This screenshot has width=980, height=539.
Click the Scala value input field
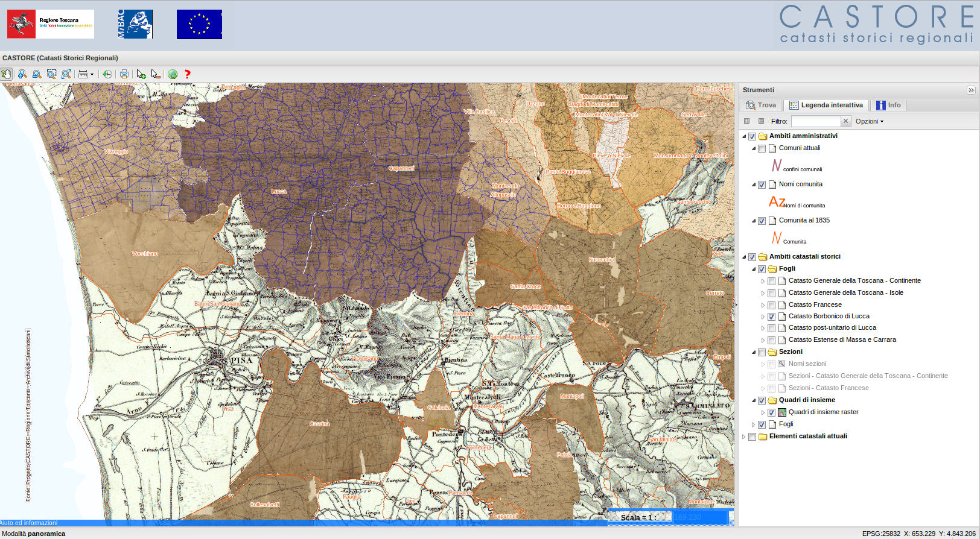click(700, 517)
